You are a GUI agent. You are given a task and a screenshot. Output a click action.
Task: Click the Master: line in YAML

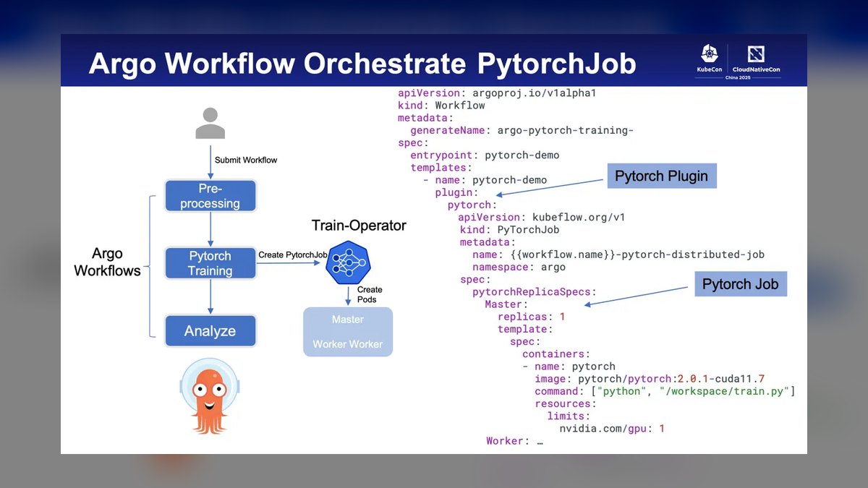[x=506, y=304]
